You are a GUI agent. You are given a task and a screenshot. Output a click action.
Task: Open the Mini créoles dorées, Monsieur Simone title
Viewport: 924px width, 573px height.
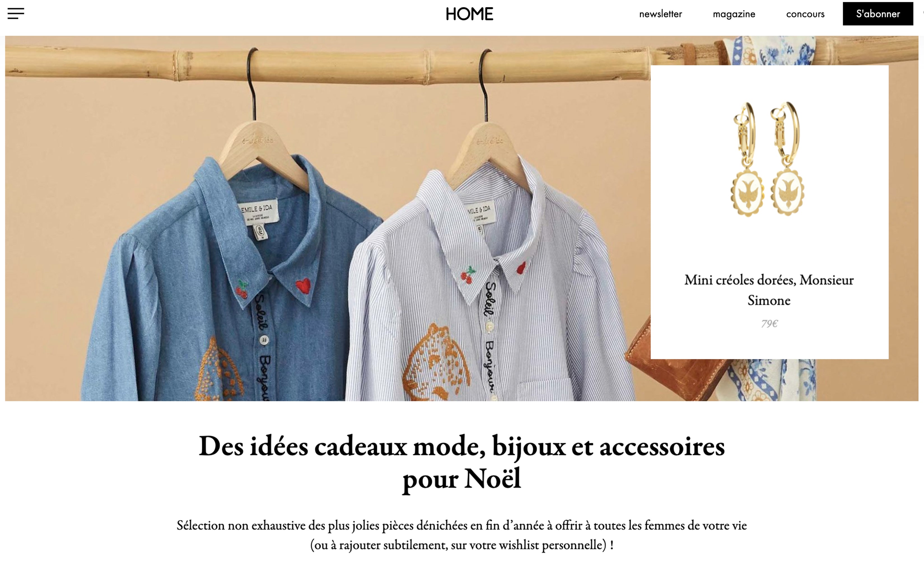769,290
